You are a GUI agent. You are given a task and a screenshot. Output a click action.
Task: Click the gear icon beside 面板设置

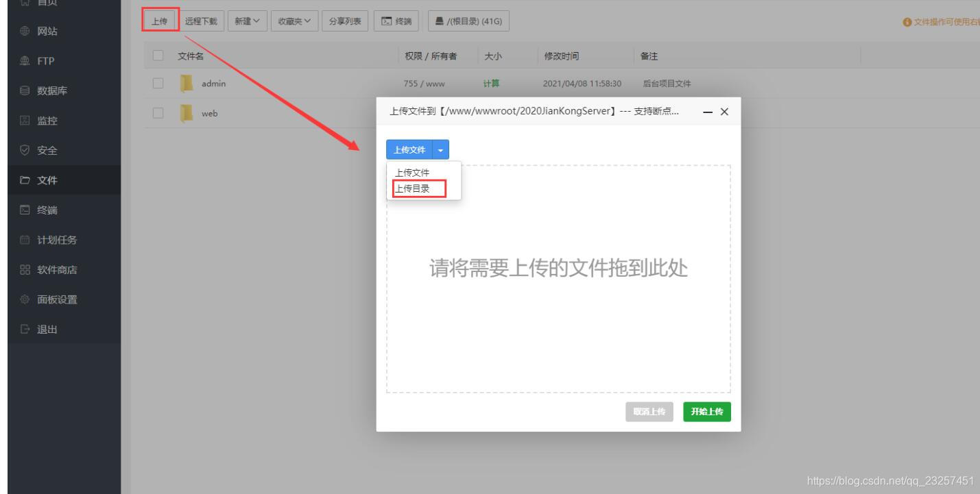click(26, 299)
